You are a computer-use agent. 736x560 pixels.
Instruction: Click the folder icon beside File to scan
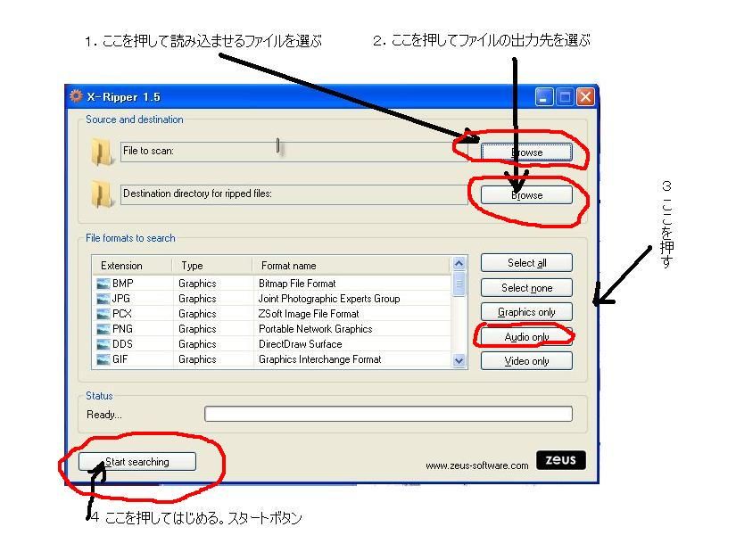[102, 152]
